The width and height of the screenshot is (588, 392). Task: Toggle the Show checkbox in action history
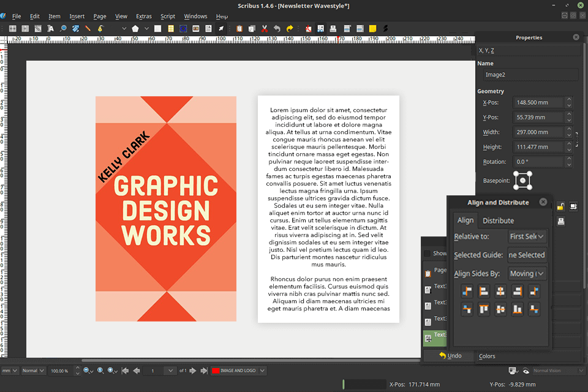click(427, 254)
